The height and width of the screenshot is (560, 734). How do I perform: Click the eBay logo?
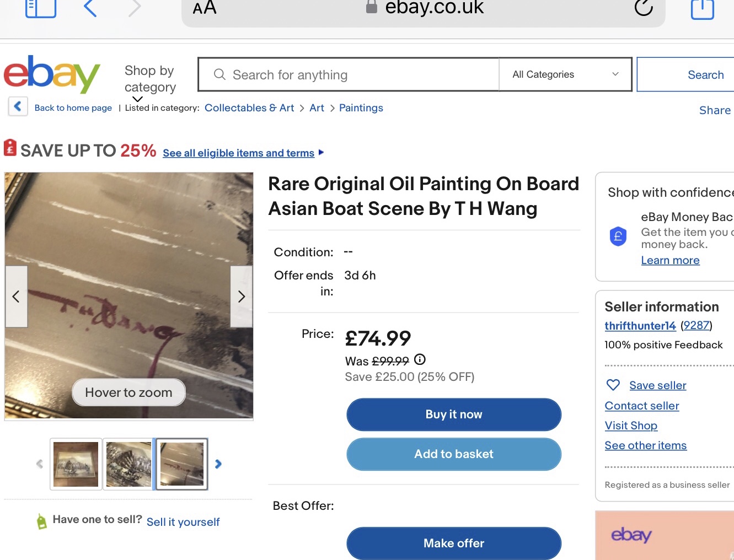52,74
